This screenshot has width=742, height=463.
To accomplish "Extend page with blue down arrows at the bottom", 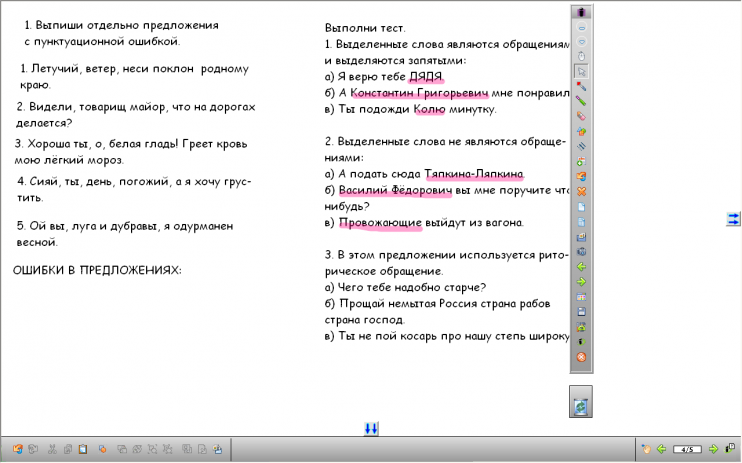I will [x=371, y=429].
